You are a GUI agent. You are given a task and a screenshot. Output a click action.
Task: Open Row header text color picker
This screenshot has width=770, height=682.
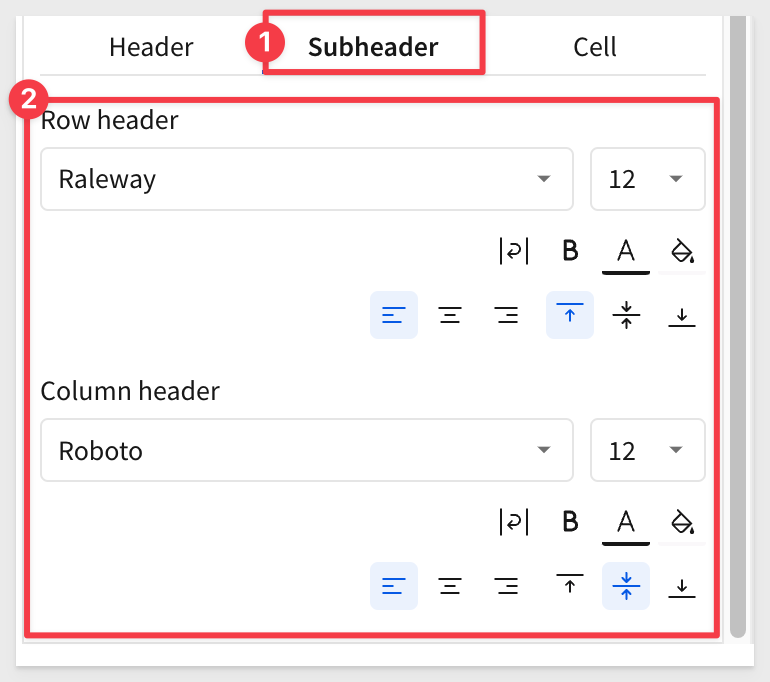[626, 251]
